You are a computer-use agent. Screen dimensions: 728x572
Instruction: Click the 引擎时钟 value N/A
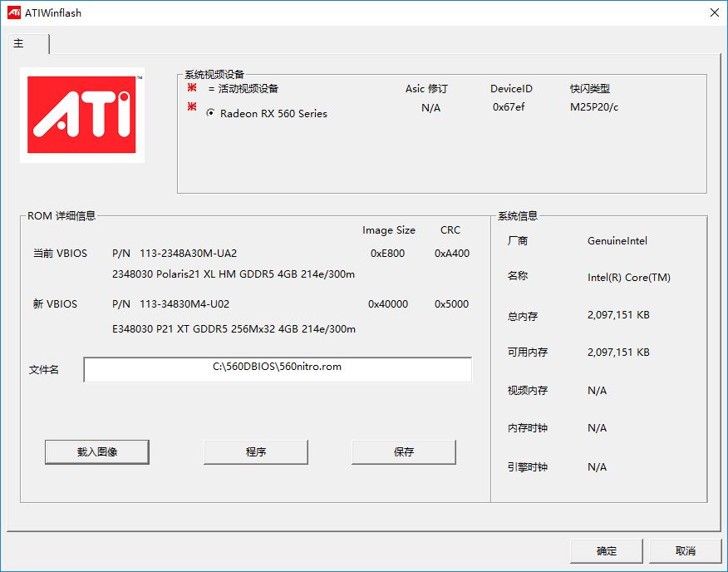coord(597,467)
